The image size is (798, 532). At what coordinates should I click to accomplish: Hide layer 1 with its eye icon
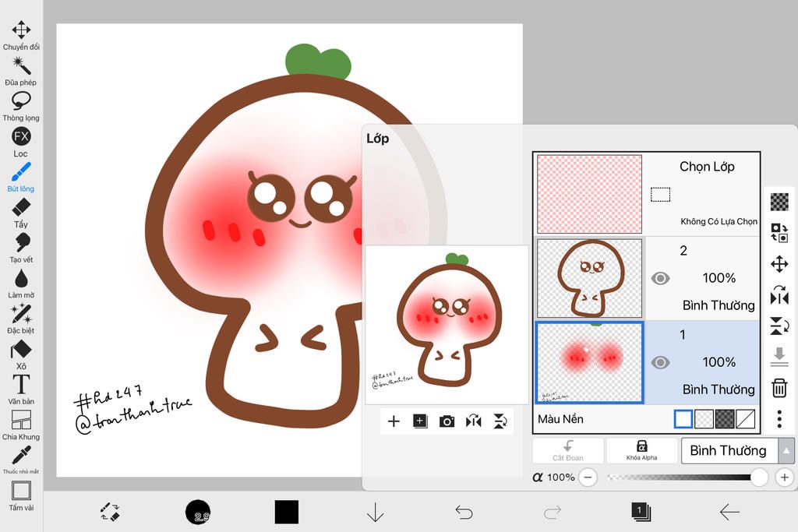[x=660, y=362]
